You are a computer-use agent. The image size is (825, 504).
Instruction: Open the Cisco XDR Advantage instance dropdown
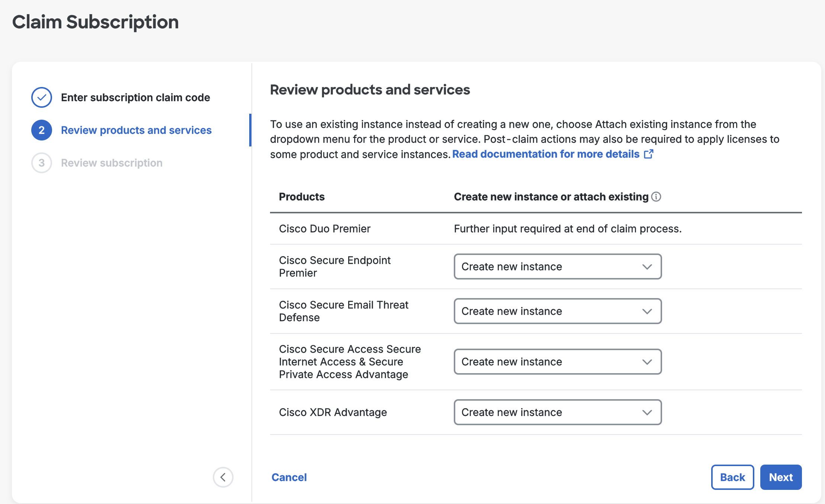click(557, 412)
